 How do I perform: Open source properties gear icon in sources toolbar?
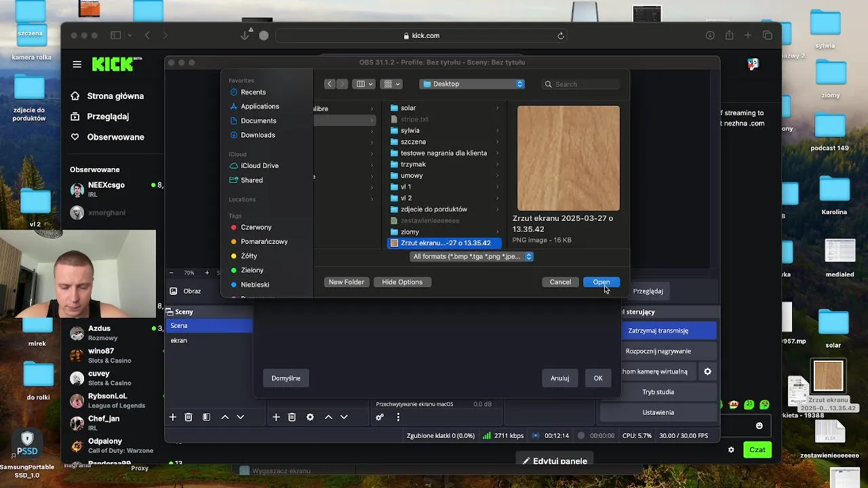pos(310,418)
